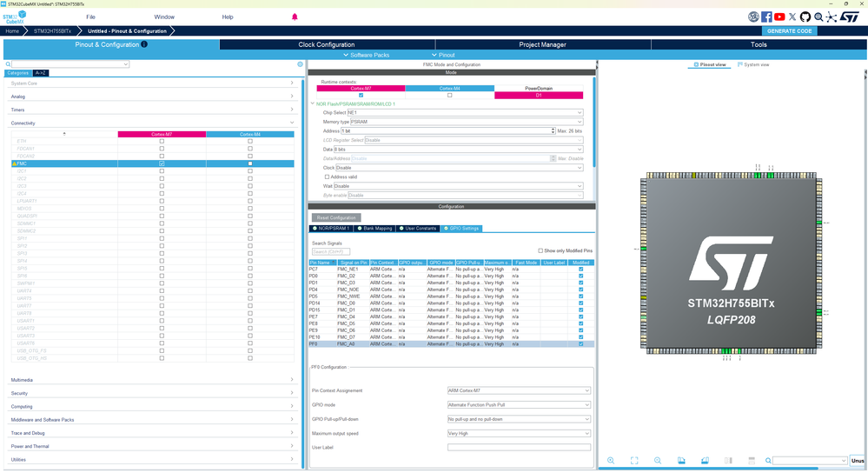Select the A->Z sorting button

[x=41, y=73]
